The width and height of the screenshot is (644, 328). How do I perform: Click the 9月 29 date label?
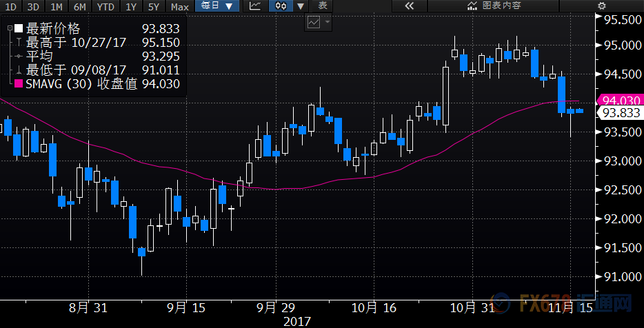point(276,307)
